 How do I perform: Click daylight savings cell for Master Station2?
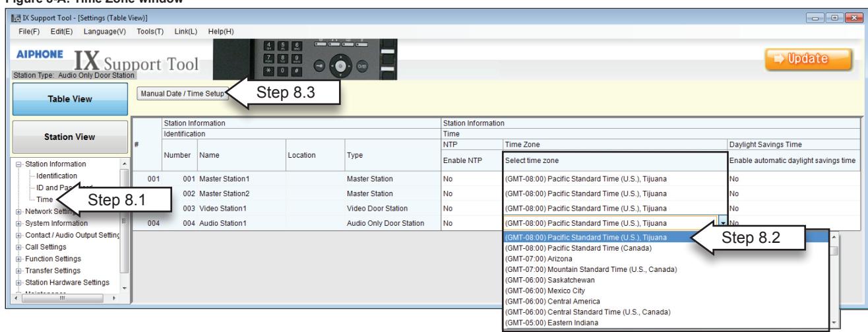pos(794,193)
